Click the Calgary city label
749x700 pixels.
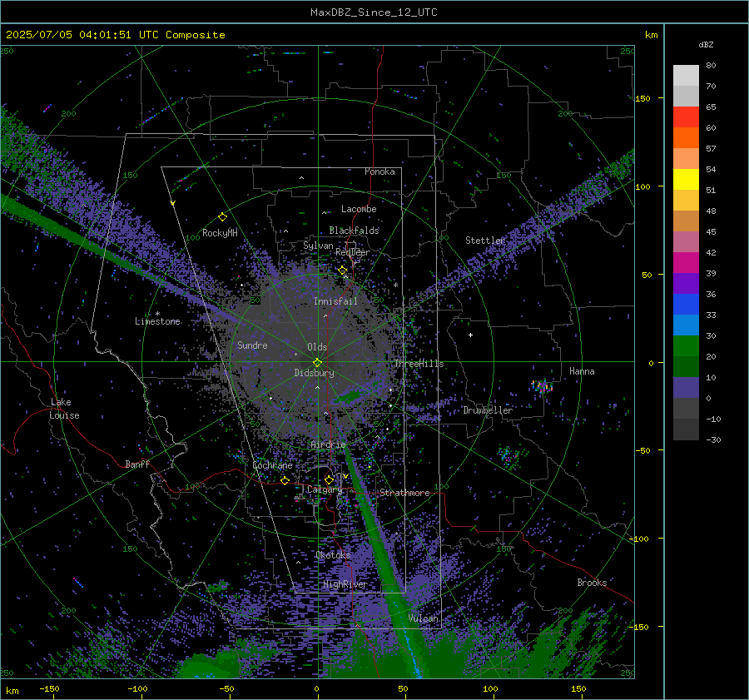coord(325,489)
